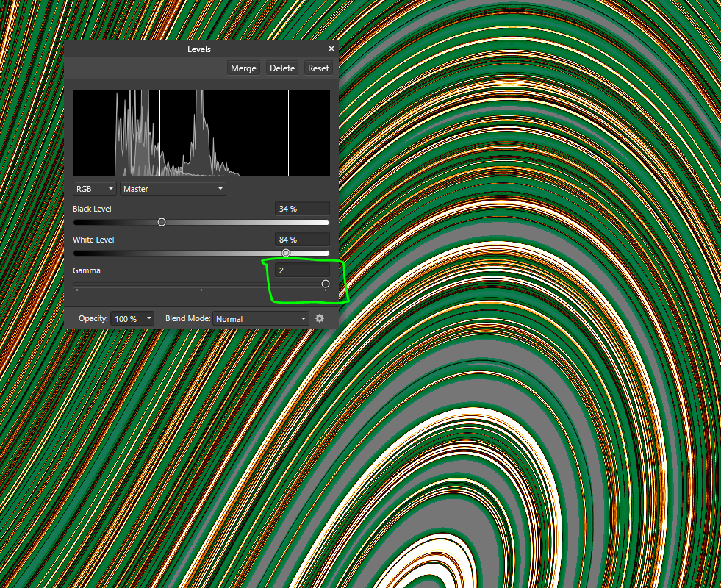Click the Merge button
This screenshot has width=721, height=588.
click(x=243, y=68)
